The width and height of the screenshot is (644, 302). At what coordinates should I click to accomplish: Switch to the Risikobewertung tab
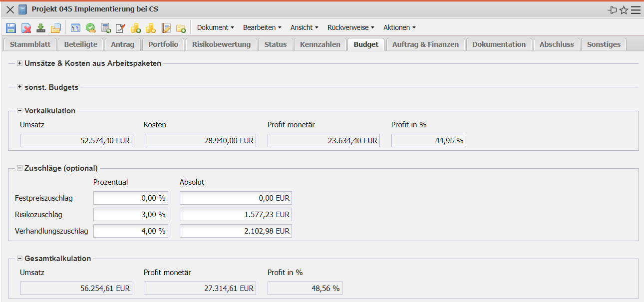(221, 44)
